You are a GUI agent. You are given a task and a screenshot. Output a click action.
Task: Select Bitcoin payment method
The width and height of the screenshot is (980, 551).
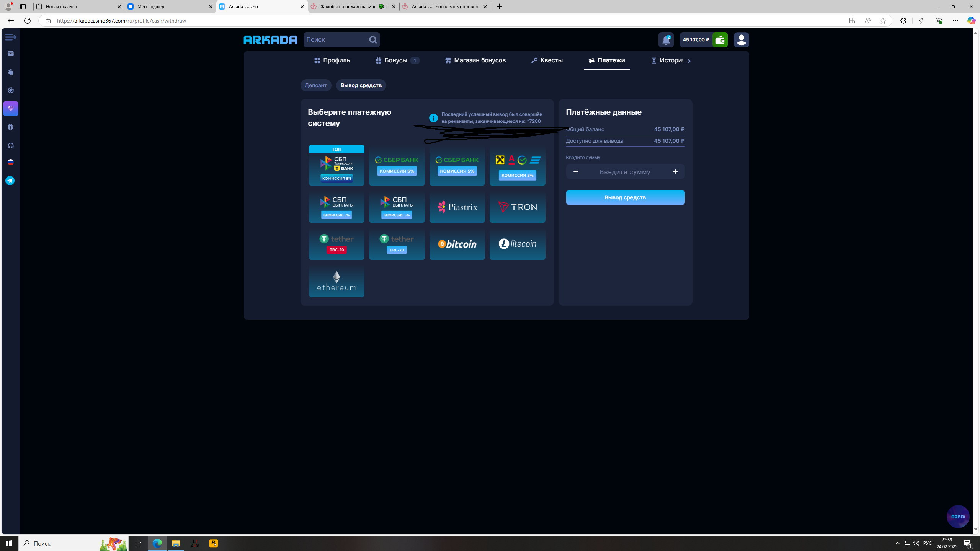457,244
